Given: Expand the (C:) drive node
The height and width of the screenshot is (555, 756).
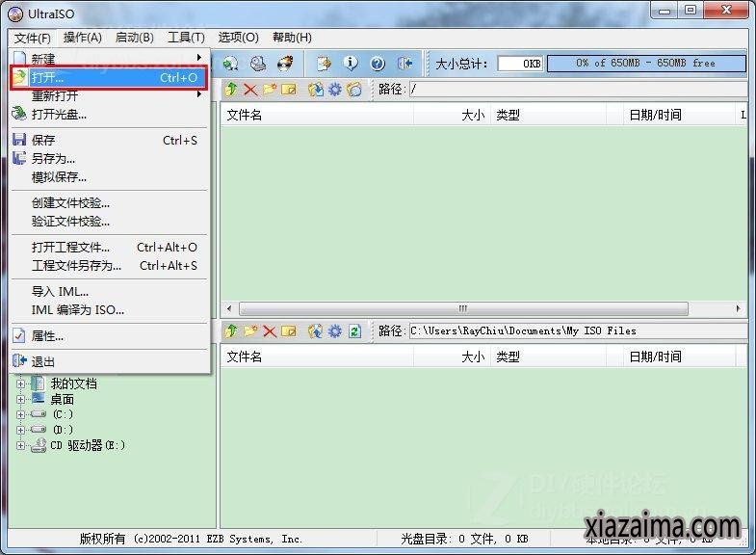Looking at the screenshot, I should tap(20, 414).
